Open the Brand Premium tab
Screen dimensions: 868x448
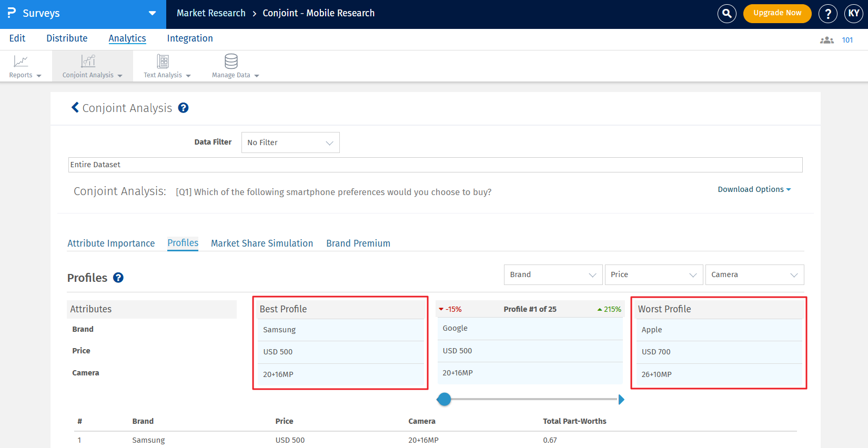pyautogui.click(x=358, y=243)
